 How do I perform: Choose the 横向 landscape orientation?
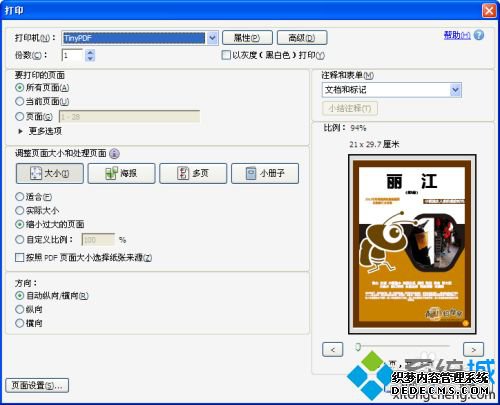click(19, 323)
